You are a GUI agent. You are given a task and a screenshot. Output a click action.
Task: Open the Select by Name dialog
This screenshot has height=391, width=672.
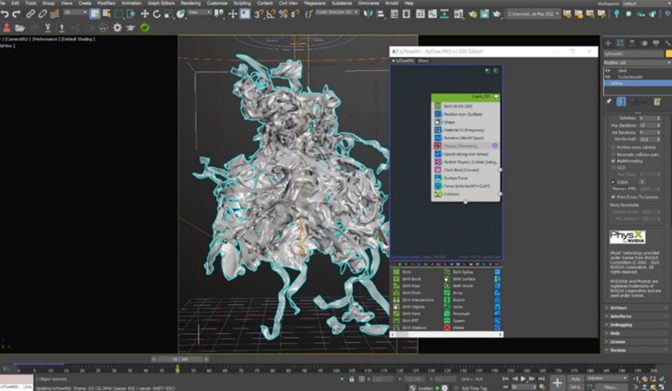(106, 14)
